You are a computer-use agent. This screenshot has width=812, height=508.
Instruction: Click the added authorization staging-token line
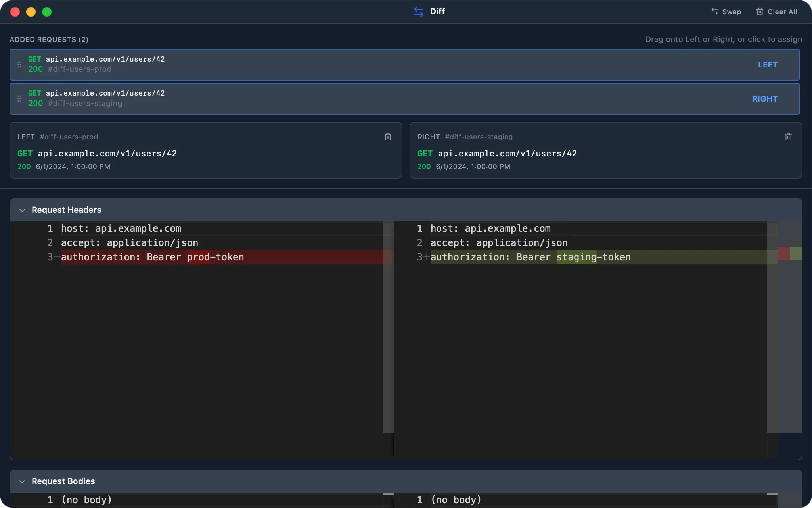[x=599, y=257]
